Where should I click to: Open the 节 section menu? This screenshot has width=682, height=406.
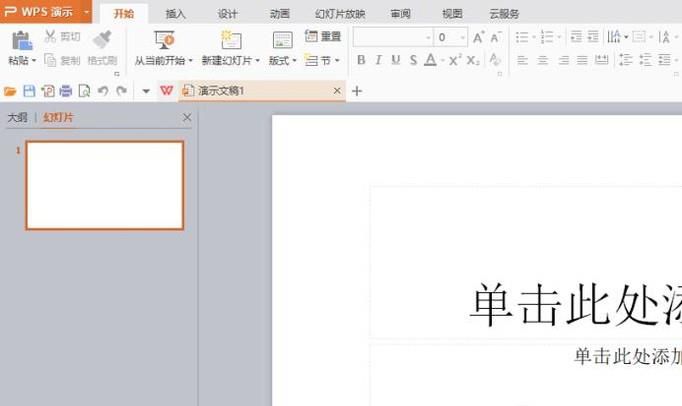pyautogui.click(x=322, y=60)
